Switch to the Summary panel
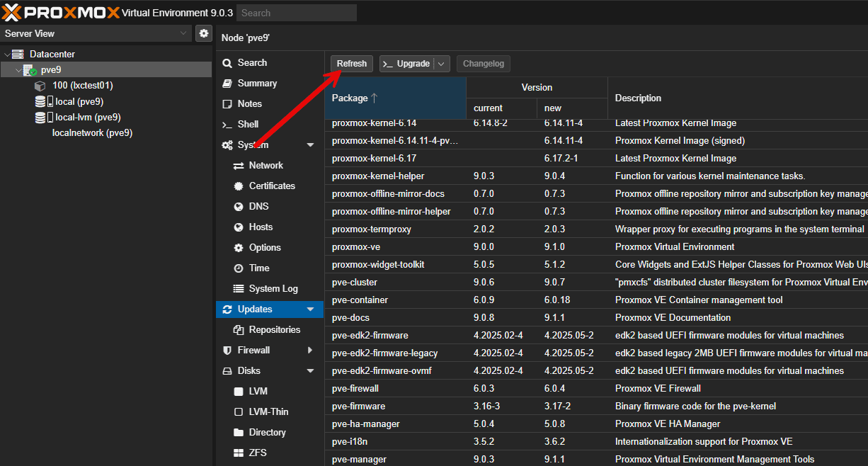This screenshot has height=466, width=868. pos(227,83)
